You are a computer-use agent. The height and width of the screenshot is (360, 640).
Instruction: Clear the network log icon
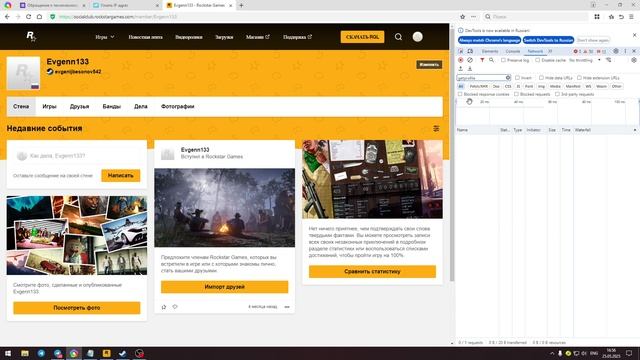470,60
